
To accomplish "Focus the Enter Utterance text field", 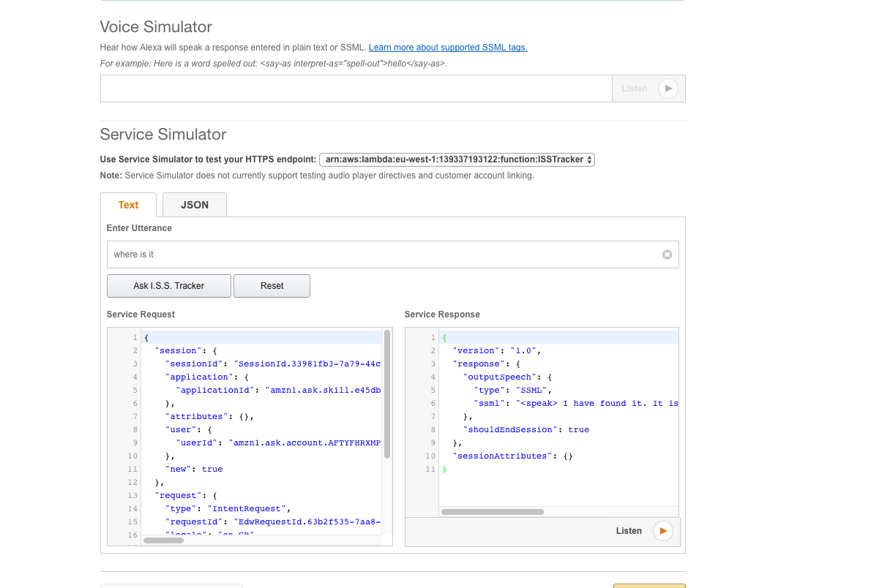I will pyautogui.click(x=381, y=255).
